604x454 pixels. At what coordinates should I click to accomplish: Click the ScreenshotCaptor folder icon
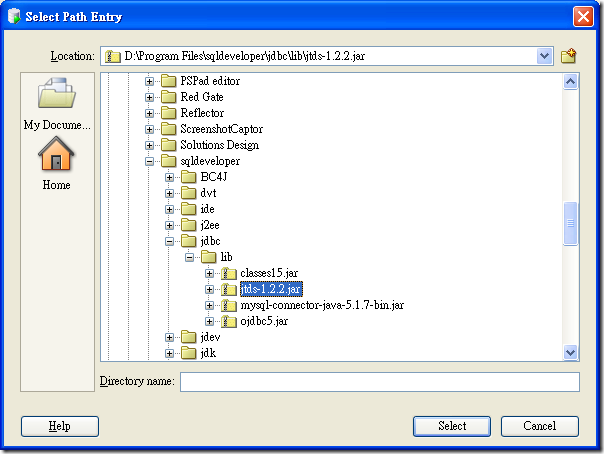[168, 129]
